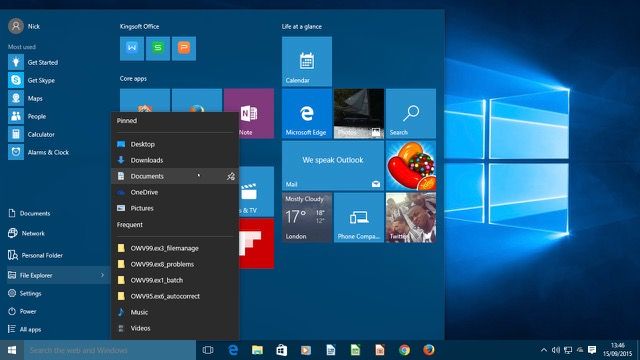Select Downloads in the pinned jump list
Screen dimensions: 640x360
175,160
